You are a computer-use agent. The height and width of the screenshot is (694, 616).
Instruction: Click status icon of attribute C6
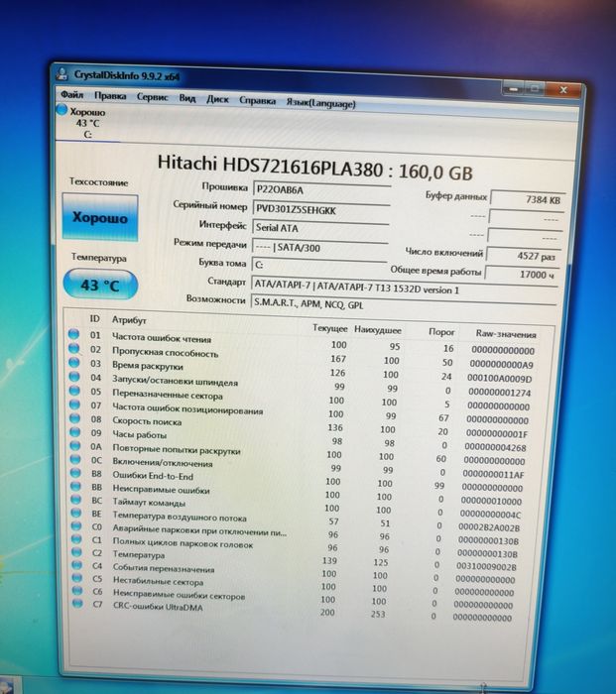77,591
